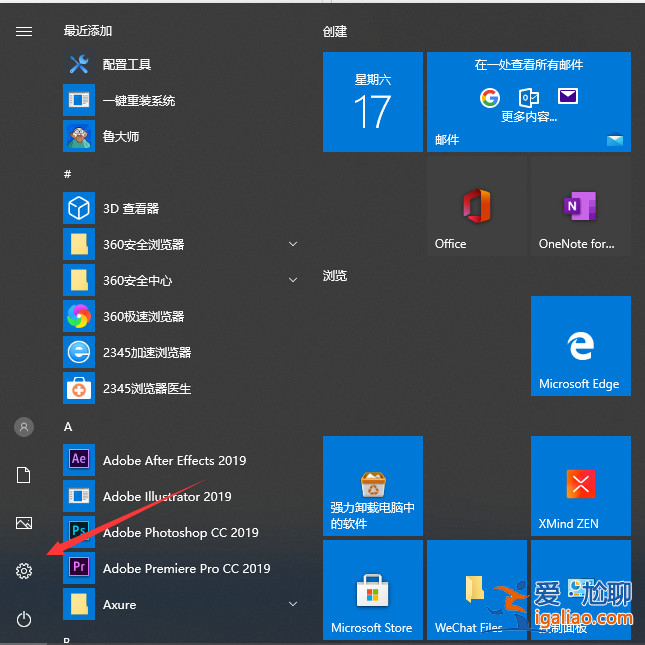This screenshot has height=645, width=645.
Task: Open the 邮件 mail tile
Action: [529, 102]
